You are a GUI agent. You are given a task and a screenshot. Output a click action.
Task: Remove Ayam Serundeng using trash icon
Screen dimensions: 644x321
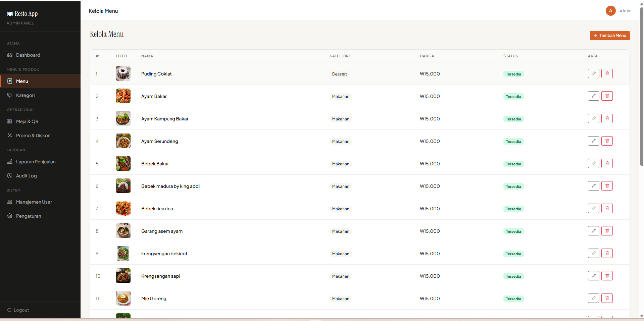607,141
